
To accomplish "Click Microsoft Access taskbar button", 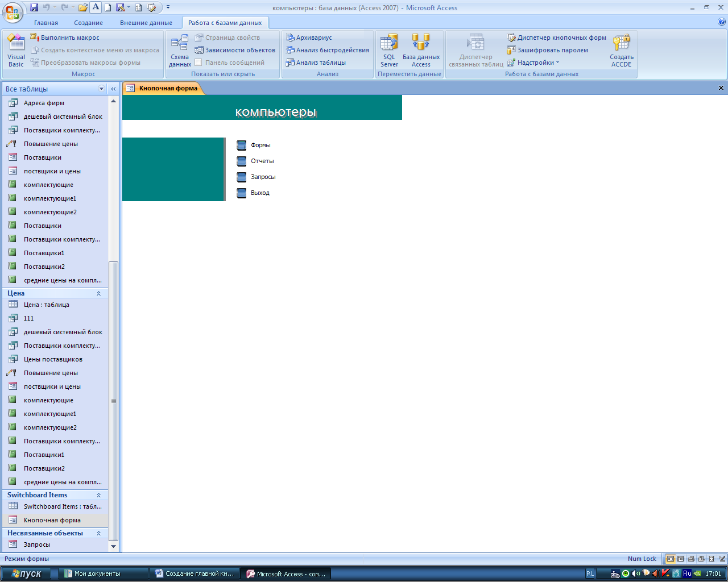I will point(286,573).
